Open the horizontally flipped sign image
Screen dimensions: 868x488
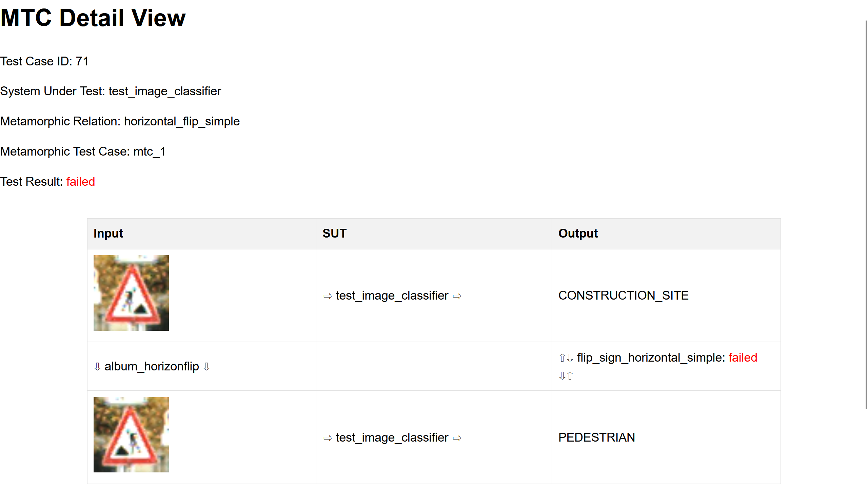(x=131, y=435)
